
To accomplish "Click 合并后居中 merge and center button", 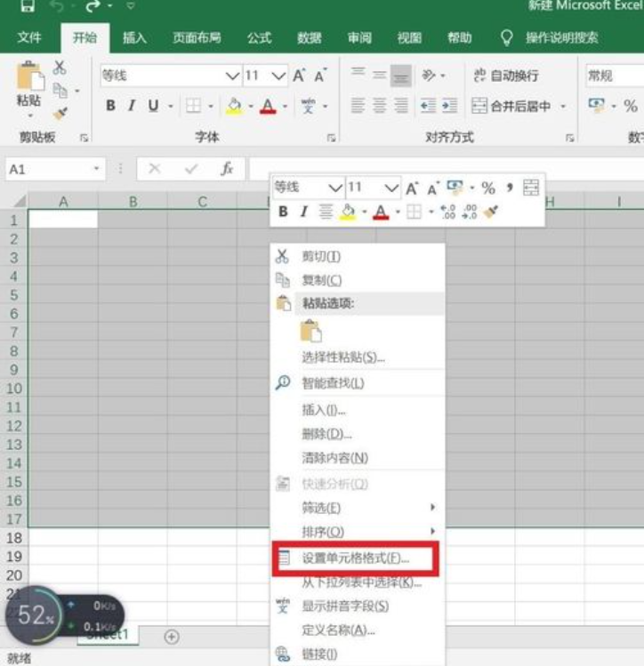I will [511, 105].
